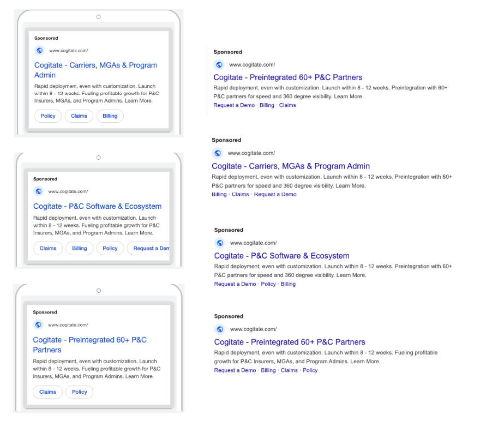This screenshot has width=504, height=421.
Task: Click Policy sitelink in desktop Preintegrated 60+ ad
Action: click(310, 370)
